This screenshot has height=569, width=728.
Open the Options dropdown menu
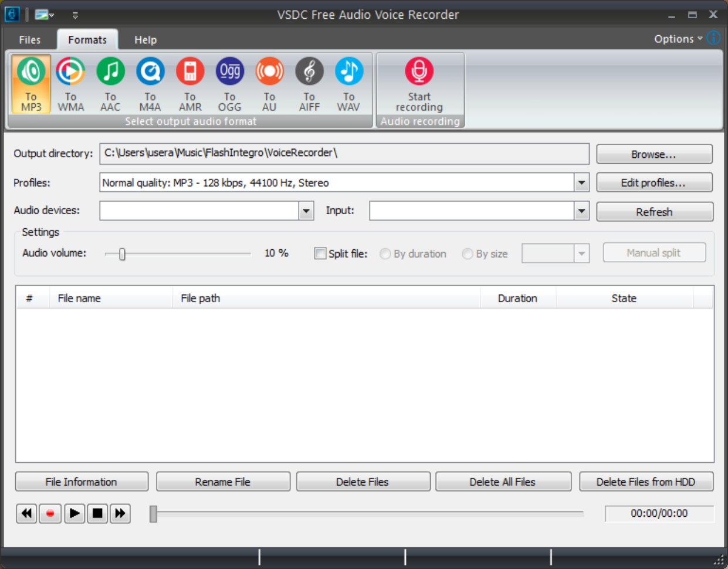pos(678,39)
